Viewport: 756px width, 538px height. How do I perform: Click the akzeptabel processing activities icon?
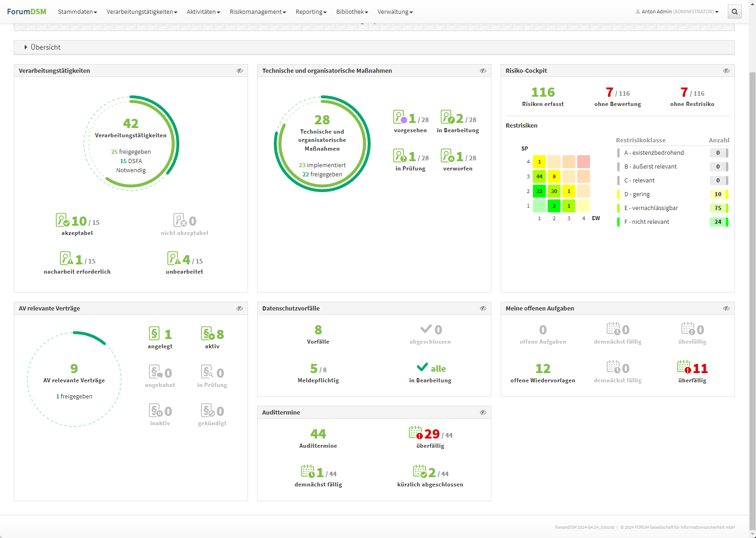63,220
